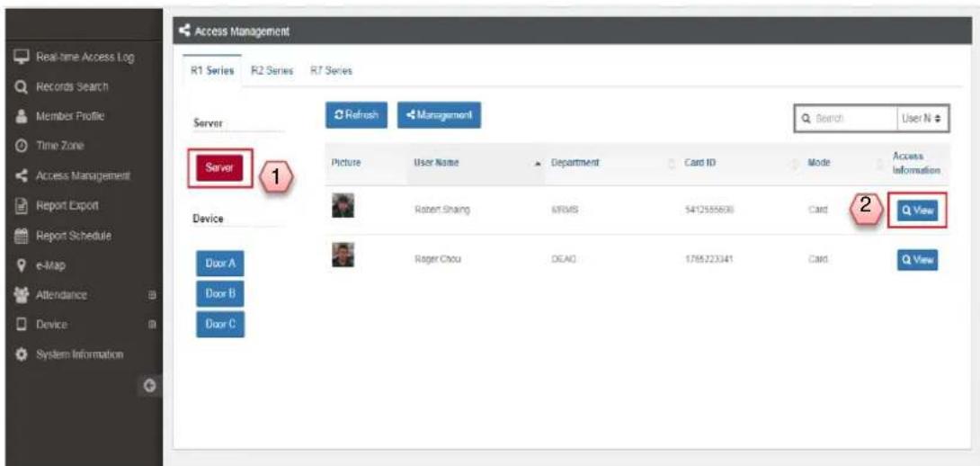This screenshot has width=980, height=466.
Task: Open the User N search-type dropdown
Action: (x=922, y=118)
